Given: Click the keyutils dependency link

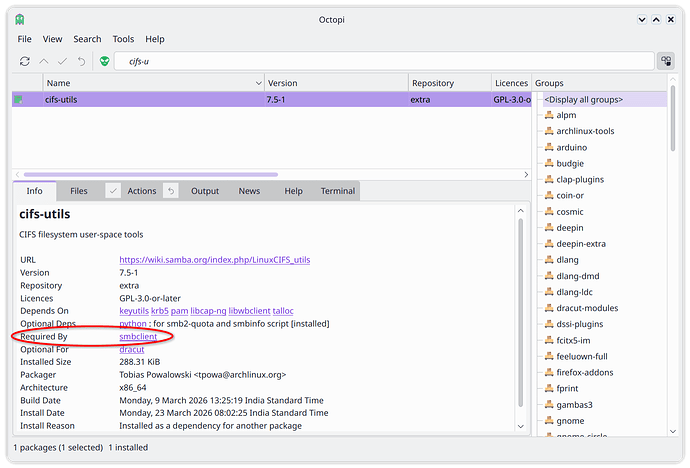Looking at the screenshot, I should click(x=134, y=311).
